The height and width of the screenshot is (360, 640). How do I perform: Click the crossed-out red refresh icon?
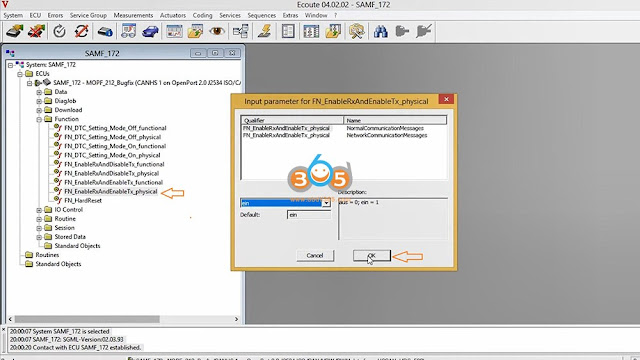click(82, 31)
